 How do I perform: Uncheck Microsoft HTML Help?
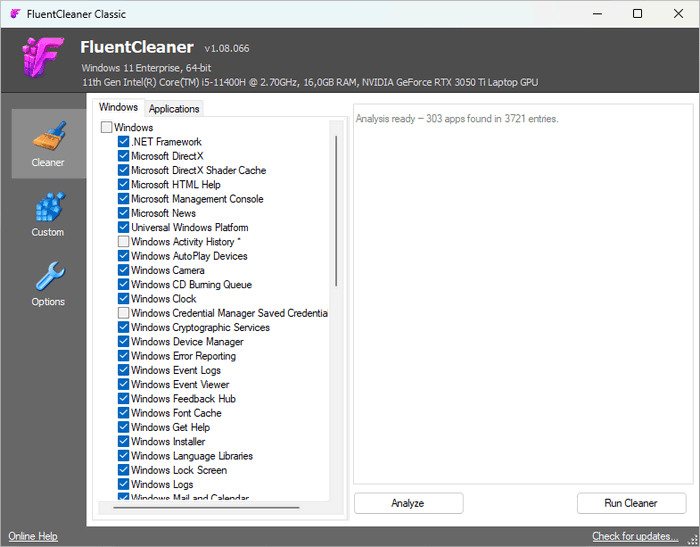(x=123, y=184)
